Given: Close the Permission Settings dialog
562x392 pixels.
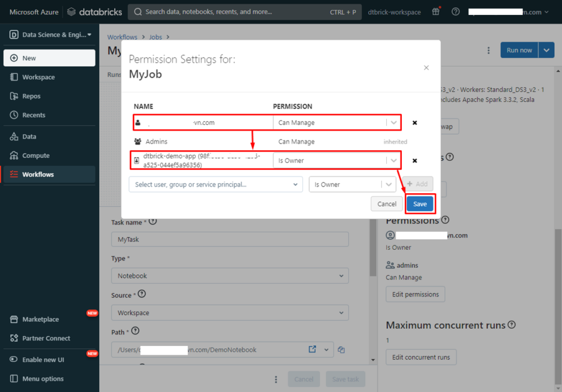Looking at the screenshot, I should click(x=426, y=68).
